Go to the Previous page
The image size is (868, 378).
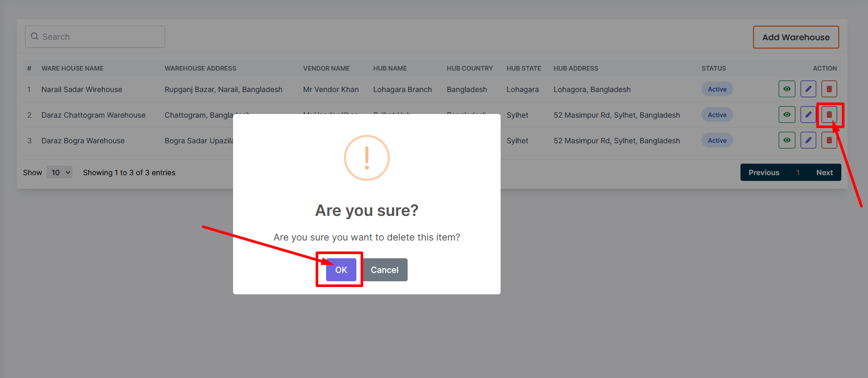[x=763, y=173]
